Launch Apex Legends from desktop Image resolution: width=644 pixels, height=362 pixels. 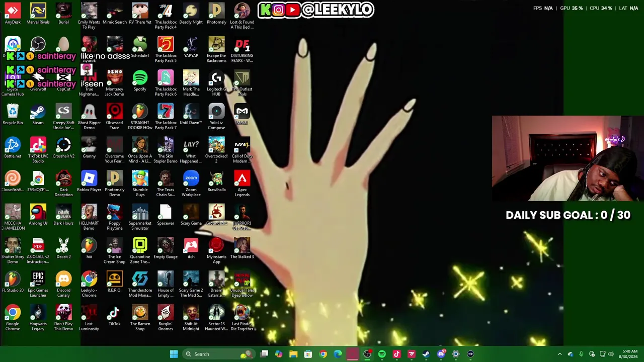pos(242,184)
